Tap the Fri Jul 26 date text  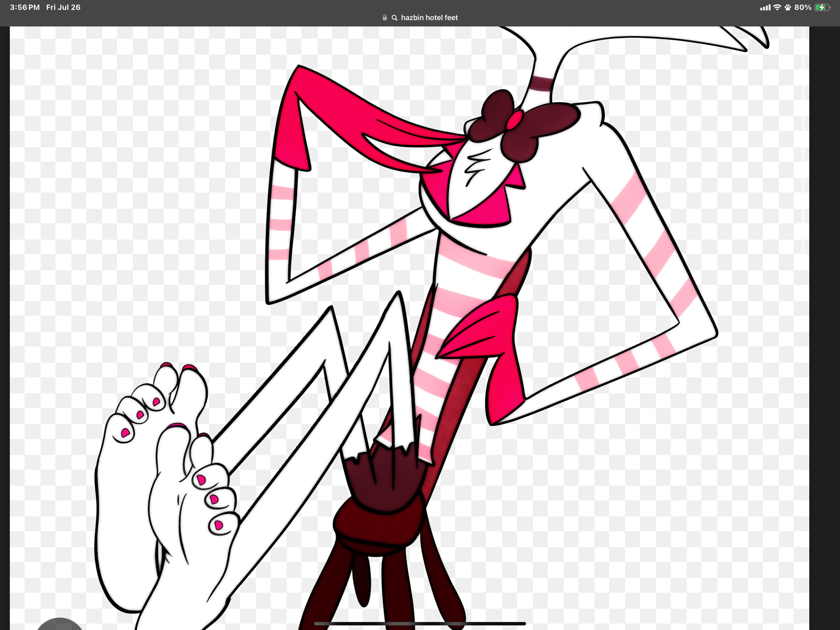[63, 7]
